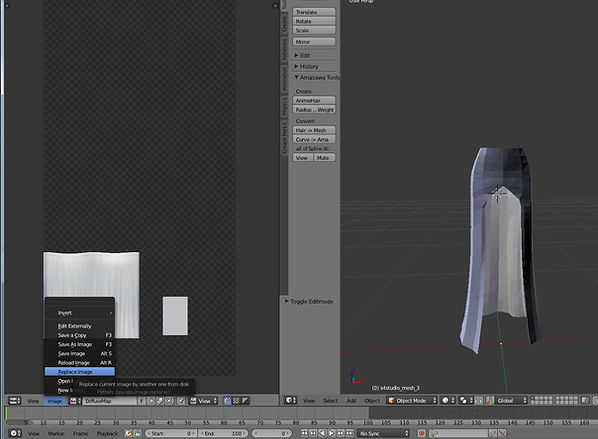Toggle the pin image icon
Screen dimensions: 598x439
point(181,401)
